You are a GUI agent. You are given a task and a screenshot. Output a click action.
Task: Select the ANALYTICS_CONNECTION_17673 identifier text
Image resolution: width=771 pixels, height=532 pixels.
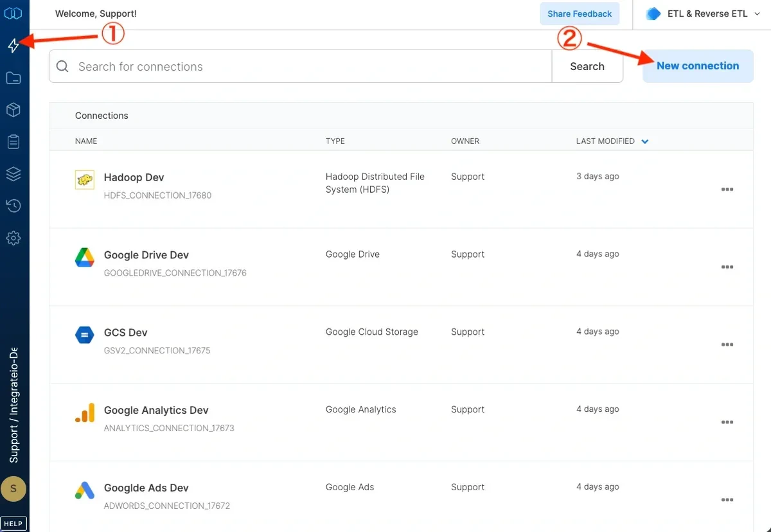(x=169, y=429)
